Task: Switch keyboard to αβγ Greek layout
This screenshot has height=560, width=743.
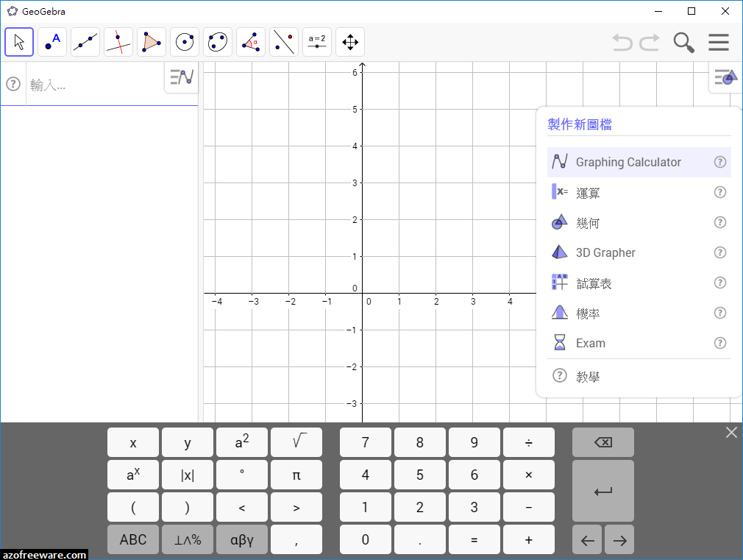Action: [242, 539]
